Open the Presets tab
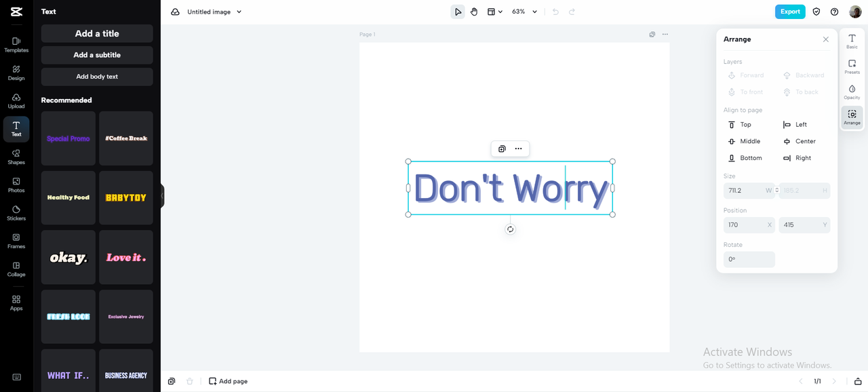 tap(852, 66)
